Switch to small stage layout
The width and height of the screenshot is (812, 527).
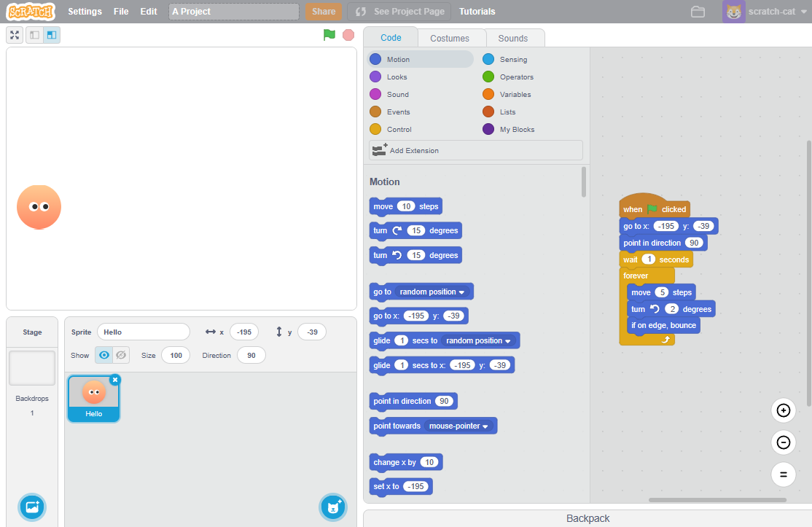tap(35, 35)
